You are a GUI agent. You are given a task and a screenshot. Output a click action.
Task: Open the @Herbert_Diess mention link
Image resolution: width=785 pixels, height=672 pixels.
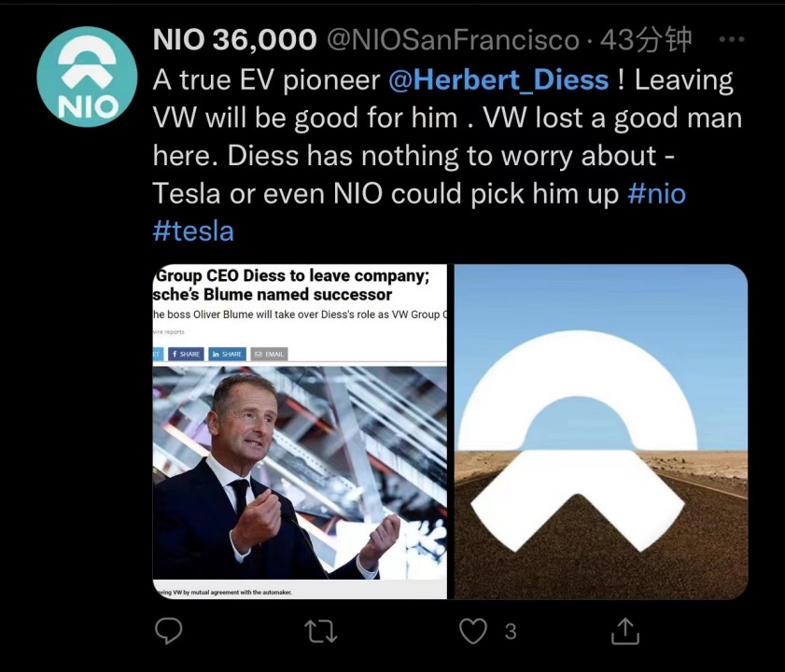tap(498, 80)
